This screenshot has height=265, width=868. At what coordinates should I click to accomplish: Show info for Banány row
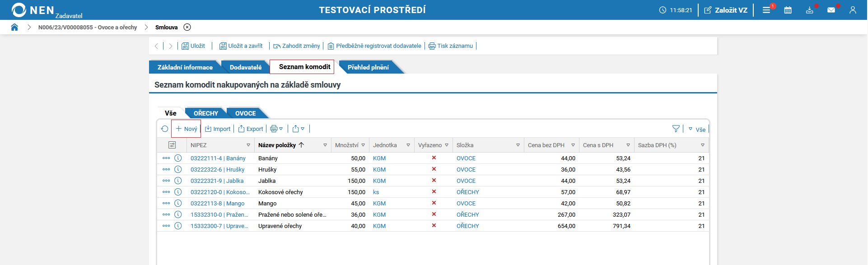point(178,158)
